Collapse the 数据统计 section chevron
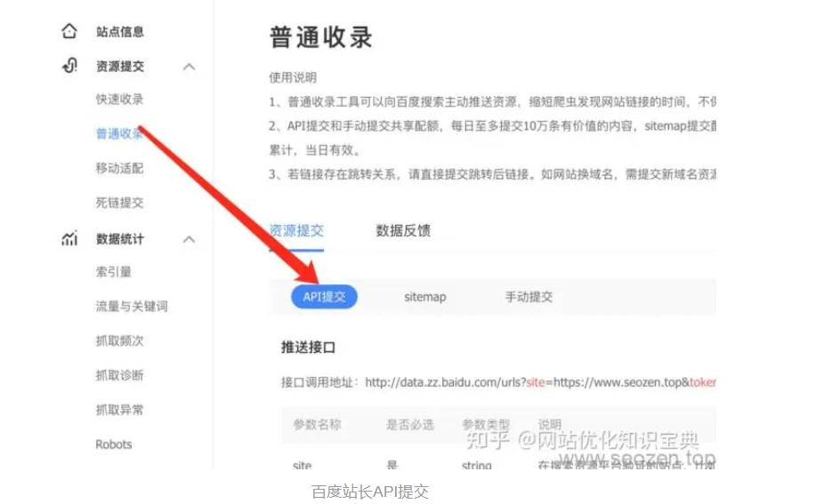Viewport: 815px width, 504px height. pyautogui.click(x=189, y=239)
